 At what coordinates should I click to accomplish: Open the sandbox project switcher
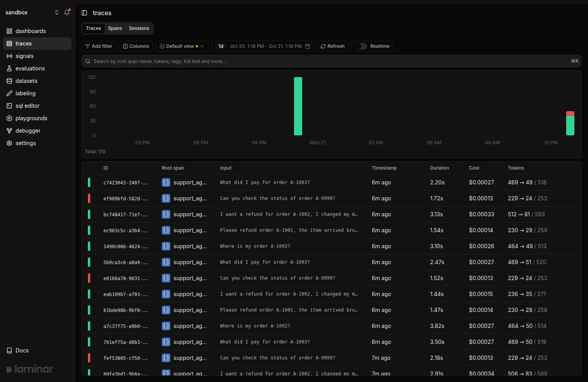click(32, 12)
